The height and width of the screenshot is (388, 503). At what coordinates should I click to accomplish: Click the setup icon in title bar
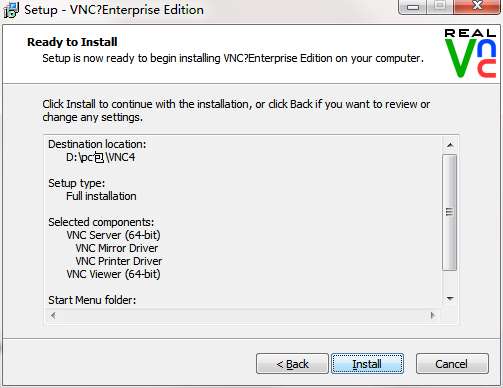(11, 10)
